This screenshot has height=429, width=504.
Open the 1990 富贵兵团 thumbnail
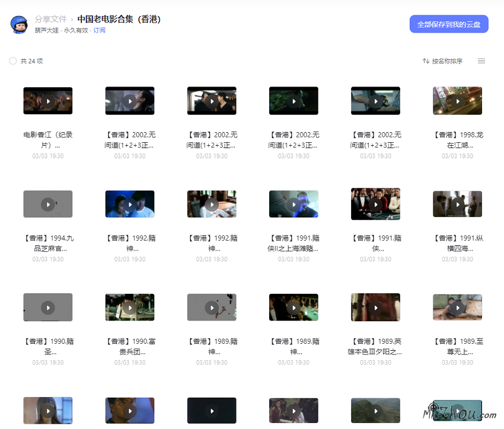[x=130, y=307]
